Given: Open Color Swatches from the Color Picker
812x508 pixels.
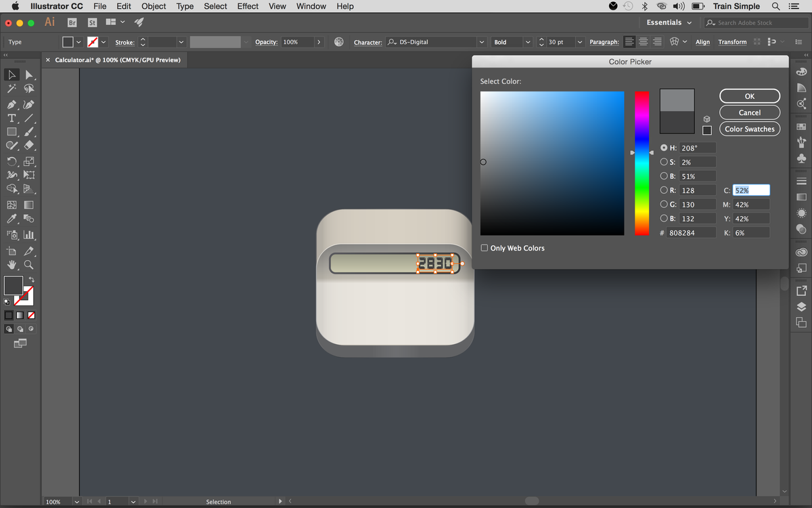Looking at the screenshot, I should point(750,129).
